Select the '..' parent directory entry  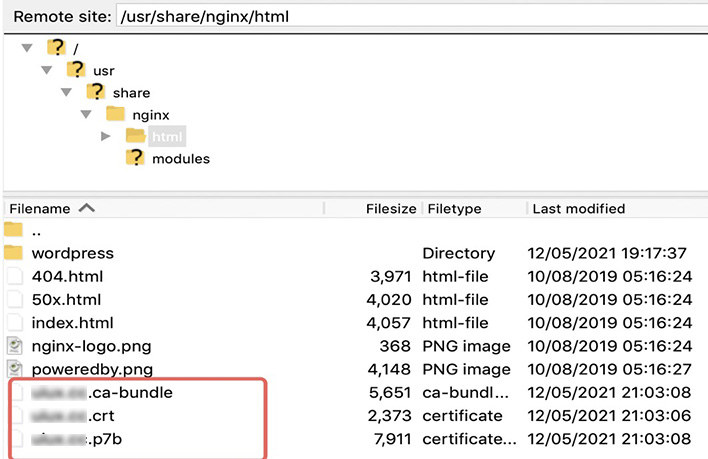pyautogui.click(x=37, y=232)
